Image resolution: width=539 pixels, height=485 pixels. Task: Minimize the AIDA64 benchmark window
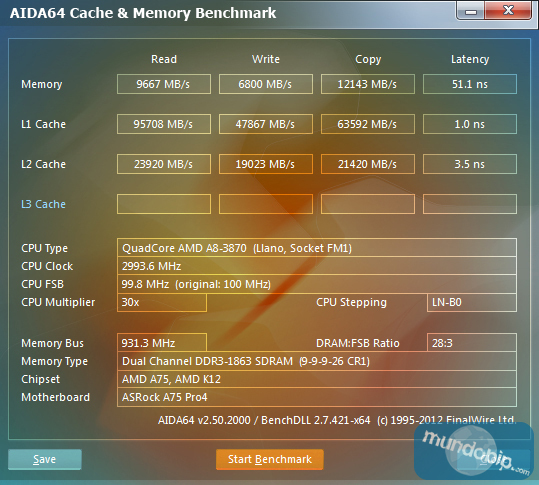[x=471, y=12]
